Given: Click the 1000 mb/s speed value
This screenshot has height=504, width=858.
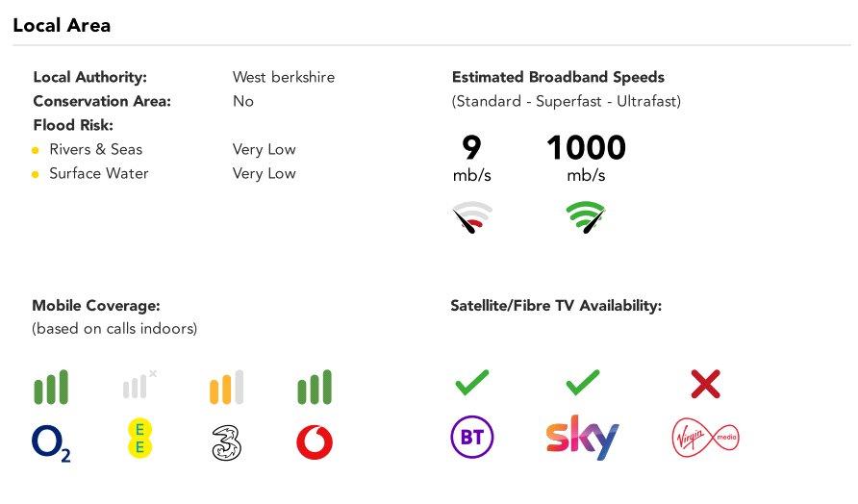Looking at the screenshot, I should [x=586, y=158].
